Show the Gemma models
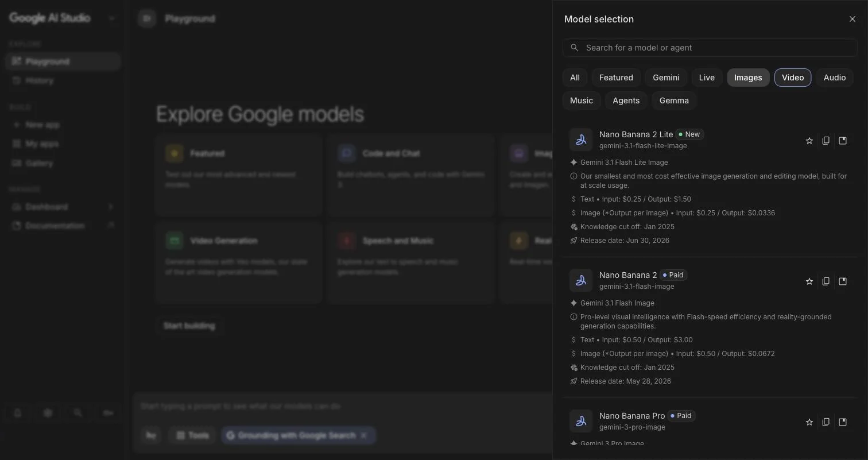Viewport: 868px width, 460px height. click(x=674, y=100)
